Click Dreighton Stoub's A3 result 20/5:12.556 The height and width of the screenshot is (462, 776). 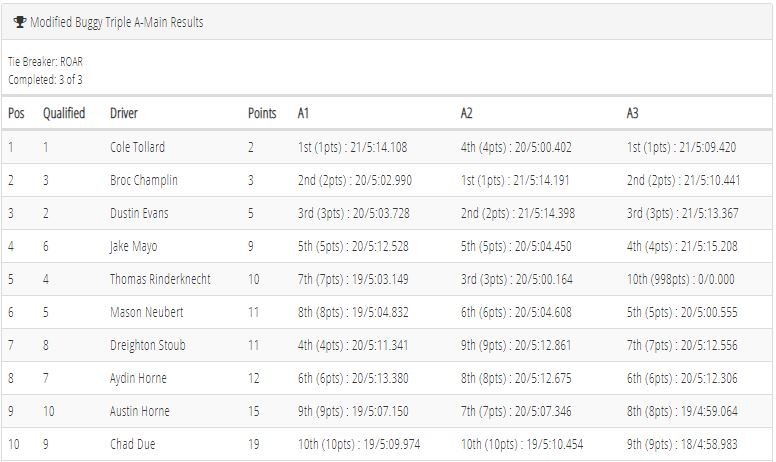tap(709, 345)
